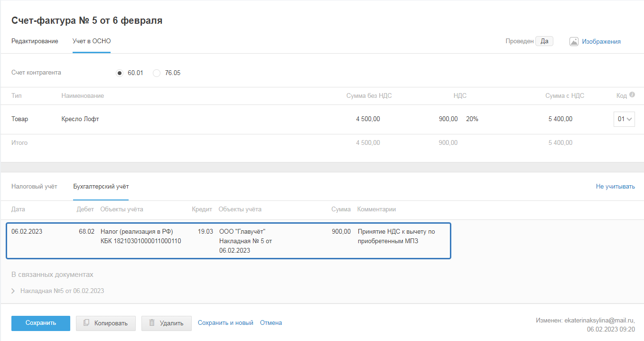The width and height of the screenshot is (644, 341).
Task: Click the Сохранить и новый link
Action: click(x=225, y=323)
